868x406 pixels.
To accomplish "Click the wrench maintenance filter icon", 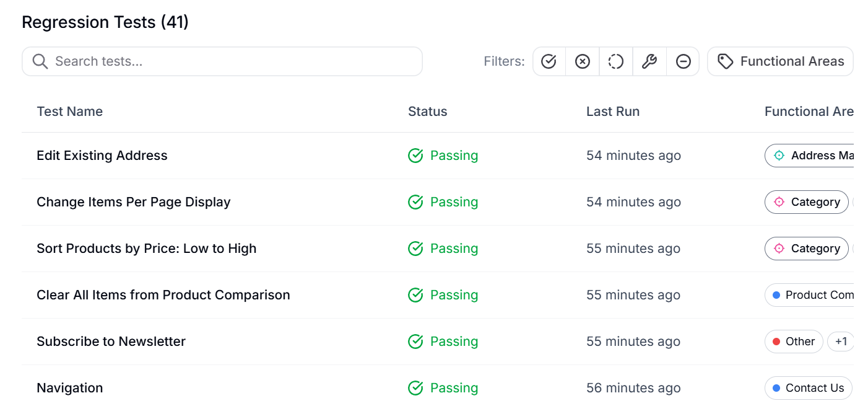I will coord(649,61).
